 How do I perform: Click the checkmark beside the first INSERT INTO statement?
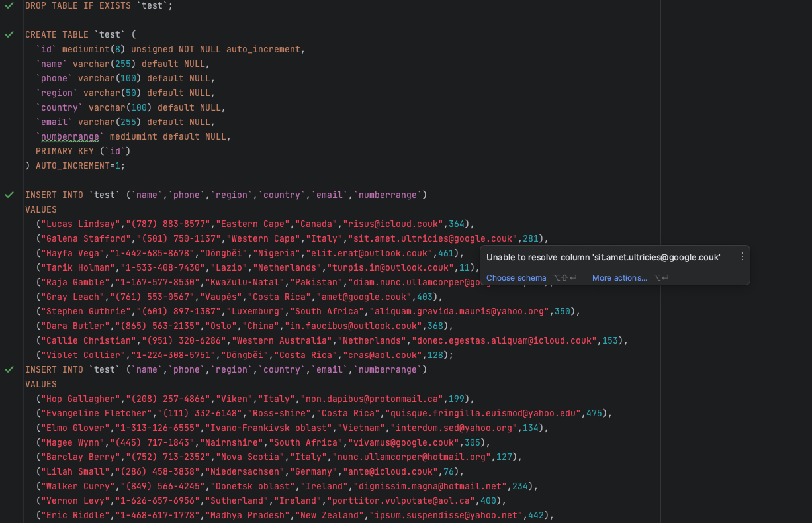[9, 194]
